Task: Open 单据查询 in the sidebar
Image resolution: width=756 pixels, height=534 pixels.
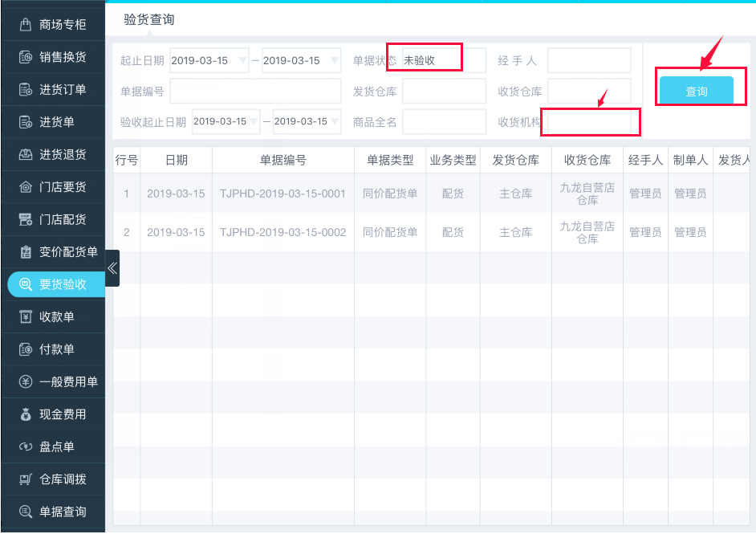Action: [x=53, y=512]
